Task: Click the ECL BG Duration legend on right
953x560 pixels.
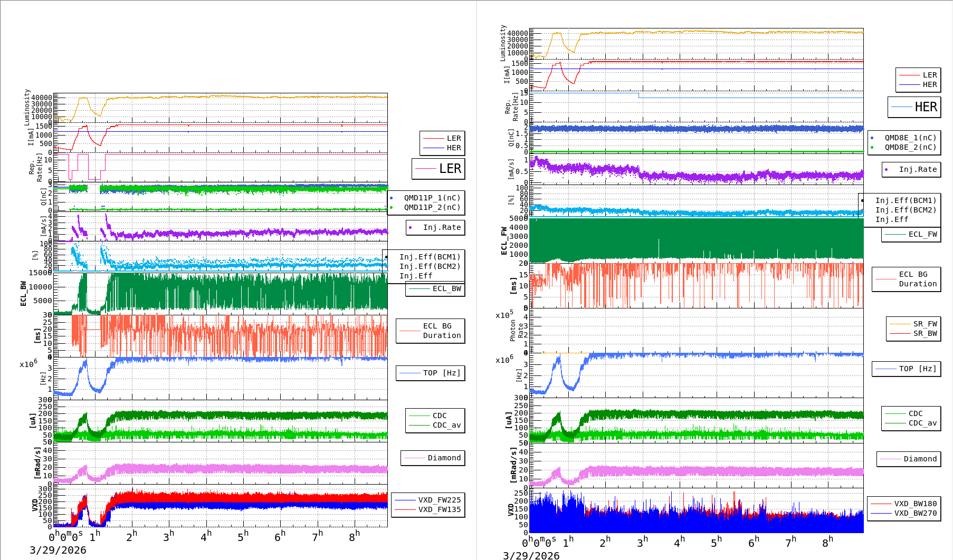Action: [918, 279]
